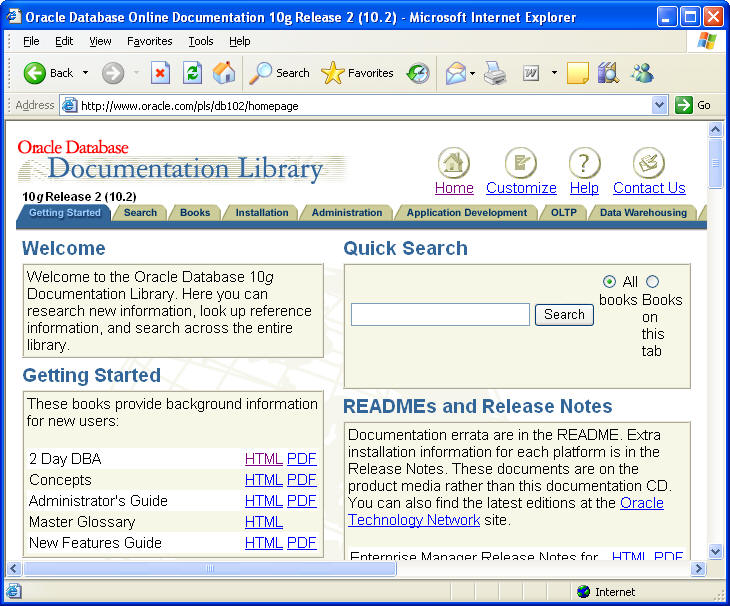The width and height of the screenshot is (730, 606).
Task: Click the Quick Search text field
Action: (x=440, y=315)
